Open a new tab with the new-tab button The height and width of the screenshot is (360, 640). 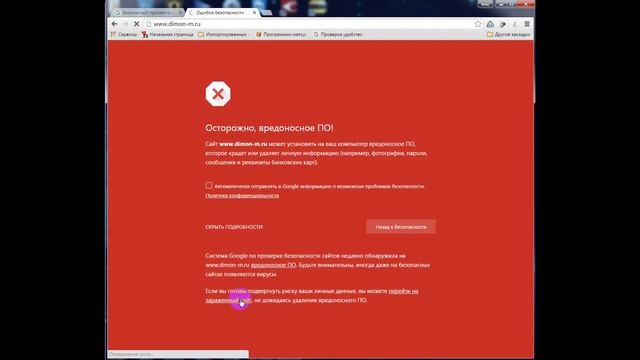pyautogui.click(x=267, y=13)
